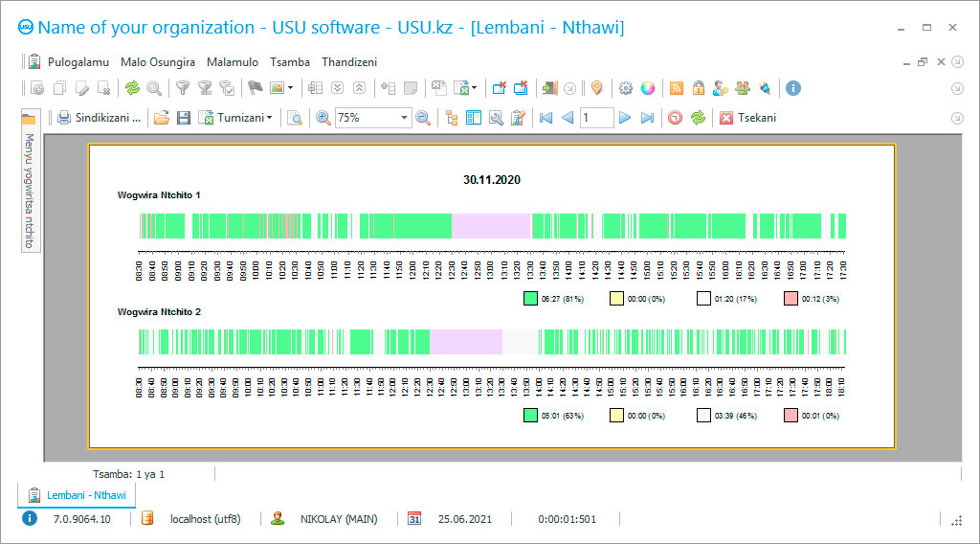Expand the image icon dropdown arrow
The width and height of the screenshot is (980, 544).
coord(290,88)
